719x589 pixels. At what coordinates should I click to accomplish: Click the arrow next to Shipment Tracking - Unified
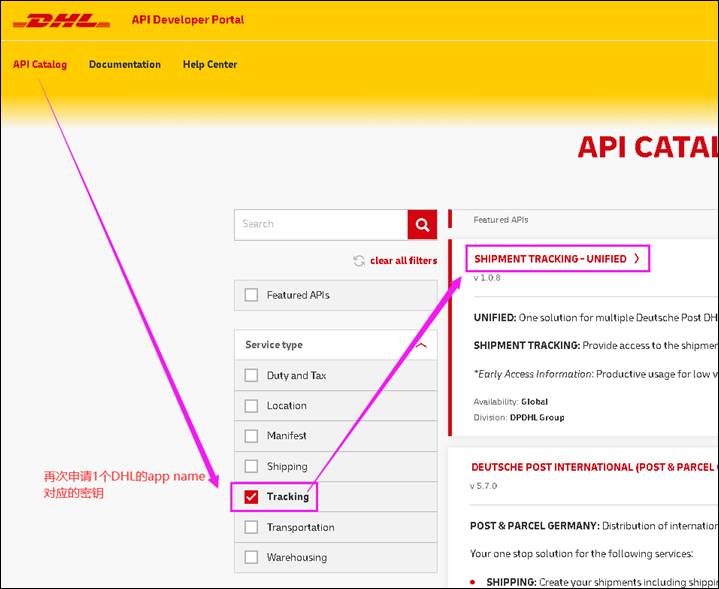point(636,259)
